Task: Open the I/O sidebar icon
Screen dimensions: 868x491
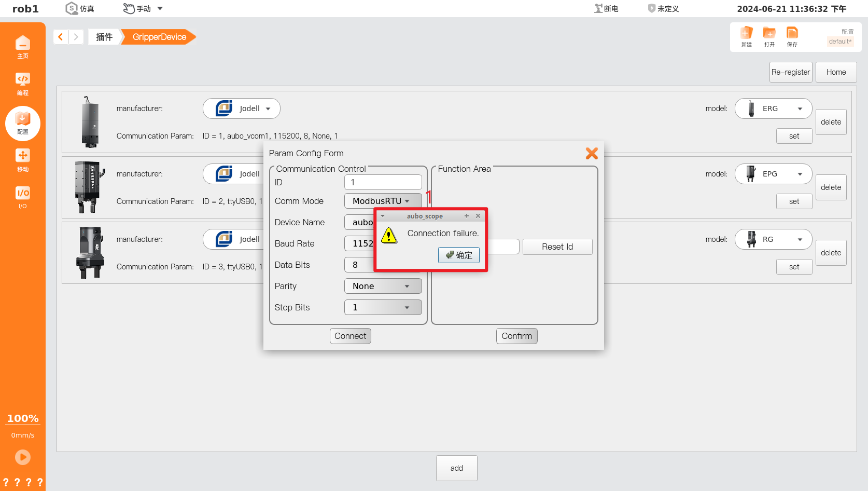Action: click(23, 197)
